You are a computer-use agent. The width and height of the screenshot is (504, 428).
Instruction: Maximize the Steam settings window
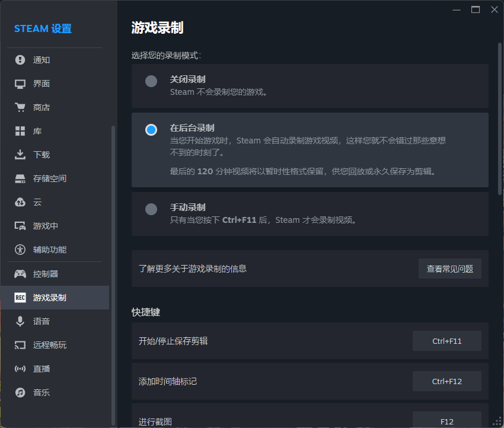[x=476, y=9]
